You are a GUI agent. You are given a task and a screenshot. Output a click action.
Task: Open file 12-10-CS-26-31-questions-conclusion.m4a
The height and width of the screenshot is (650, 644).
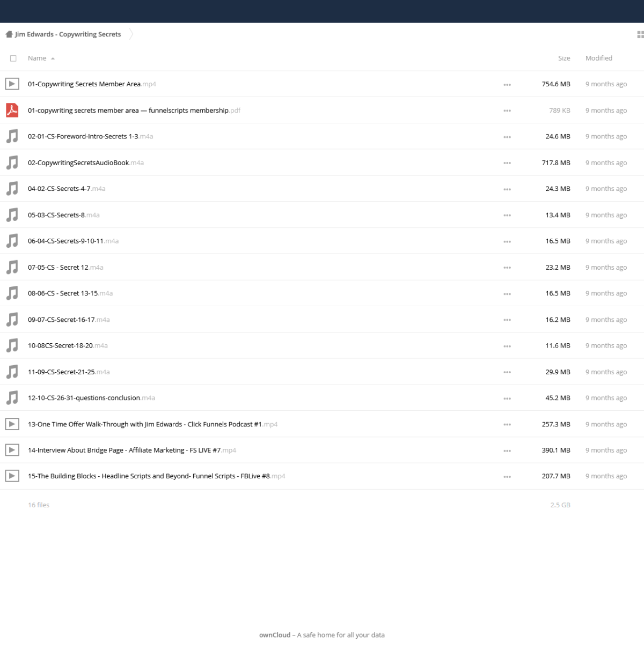[91, 398]
